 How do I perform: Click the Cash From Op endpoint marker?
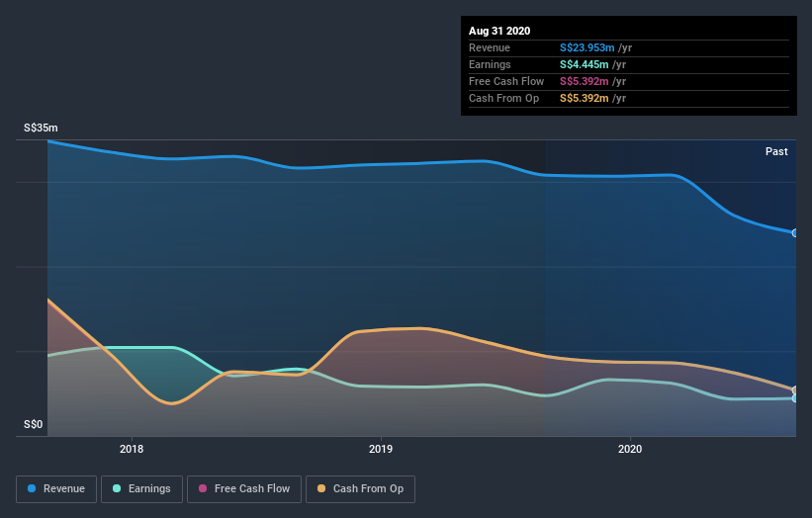(795, 390)
